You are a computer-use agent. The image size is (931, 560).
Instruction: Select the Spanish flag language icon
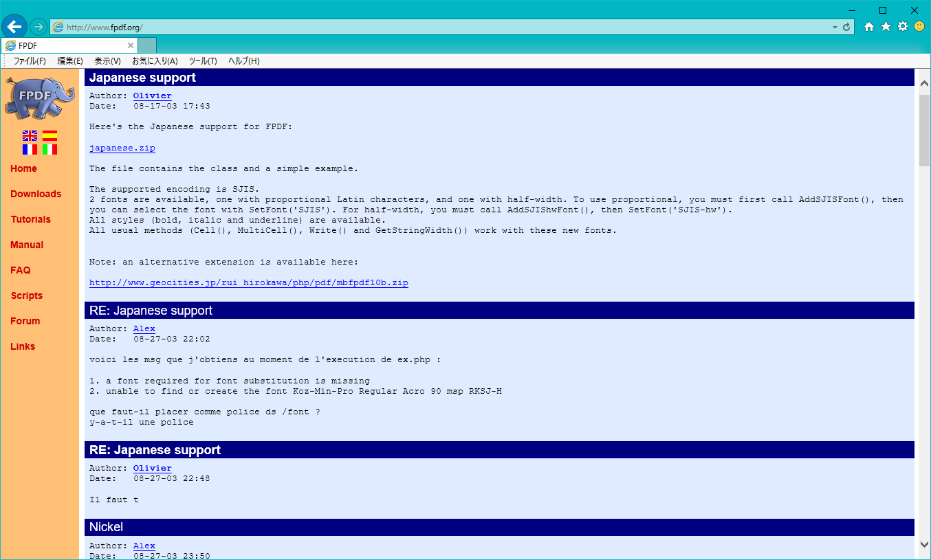tap(50, 136)
